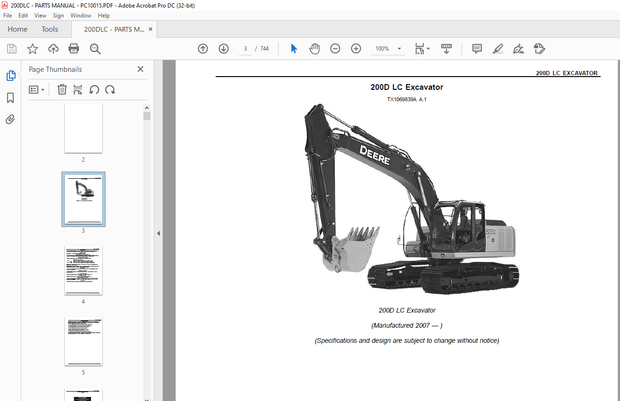Select page 4 thumbnail
This screenshot has width=620, height=401.
pyautogui.click(x=83, y=270)
